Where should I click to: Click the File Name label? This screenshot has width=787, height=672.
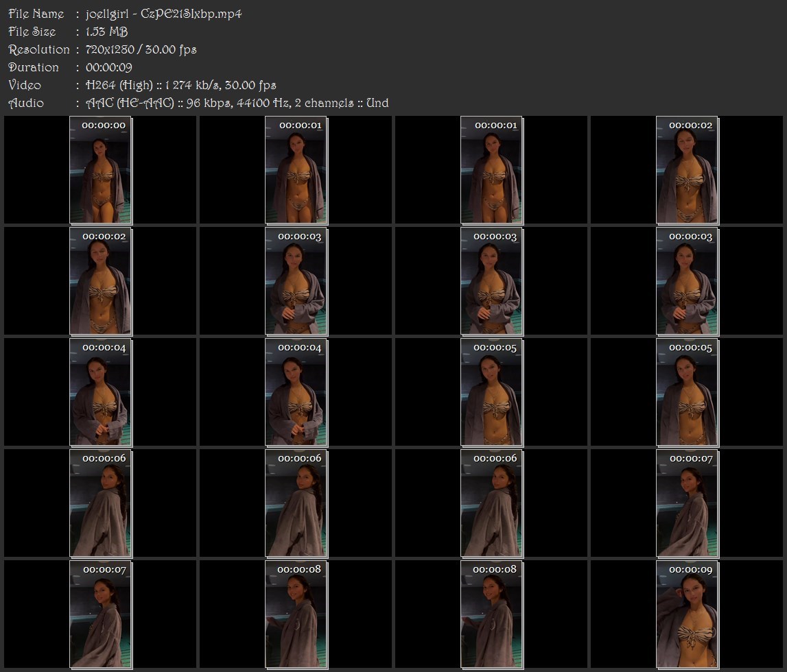click(x=36, y=14)
